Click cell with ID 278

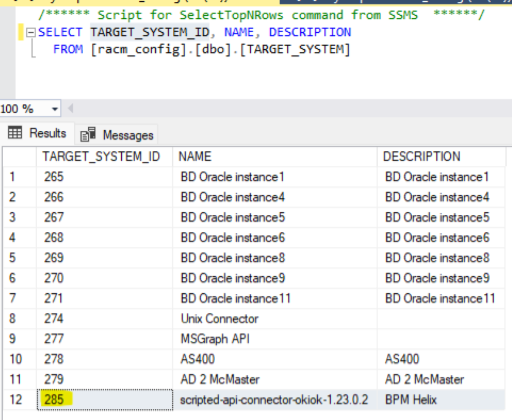tap(104, 359)
